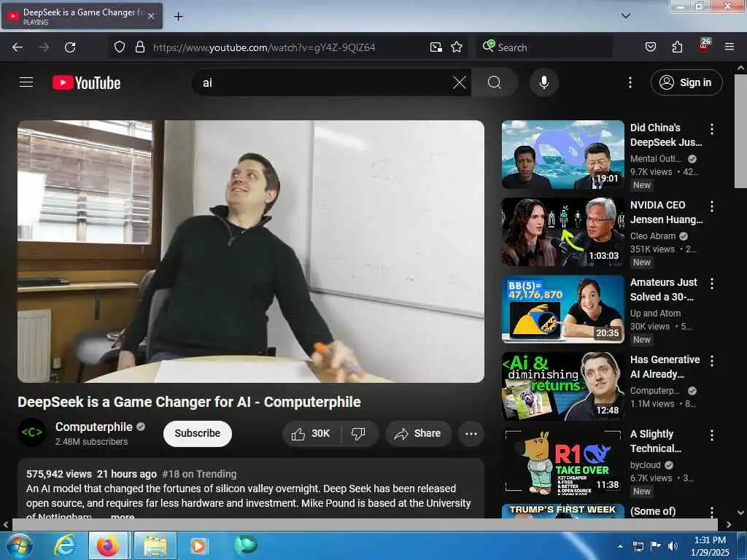Open the YouTube guide hamburger menu
The image size is (747, 560).
26,82
